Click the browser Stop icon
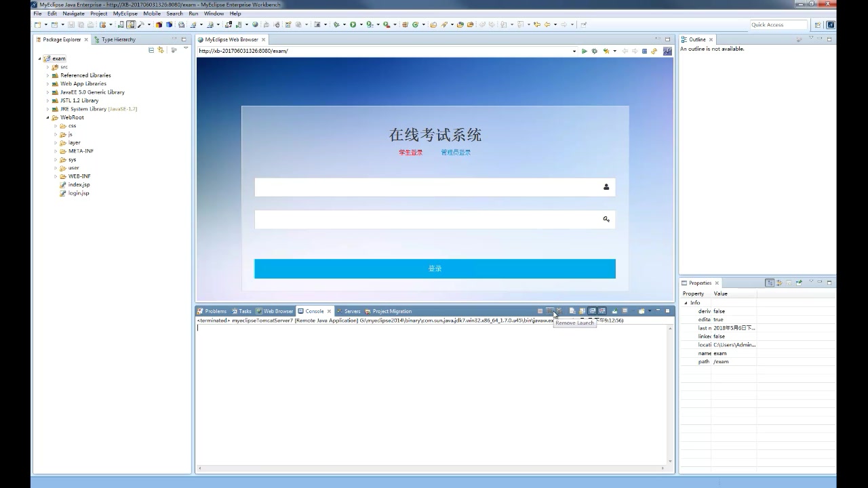This screenshot has width=868, height=488. (644, 51)
